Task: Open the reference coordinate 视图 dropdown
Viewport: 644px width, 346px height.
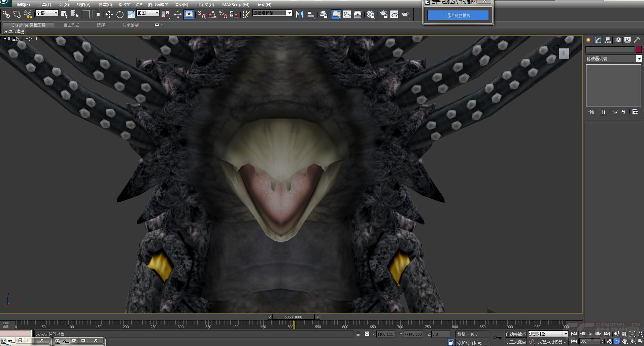Action: tap(148, 13)
